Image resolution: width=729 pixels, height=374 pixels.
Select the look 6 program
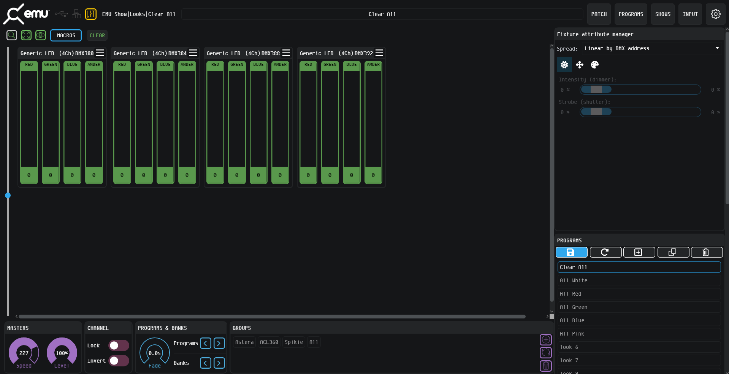639,347
